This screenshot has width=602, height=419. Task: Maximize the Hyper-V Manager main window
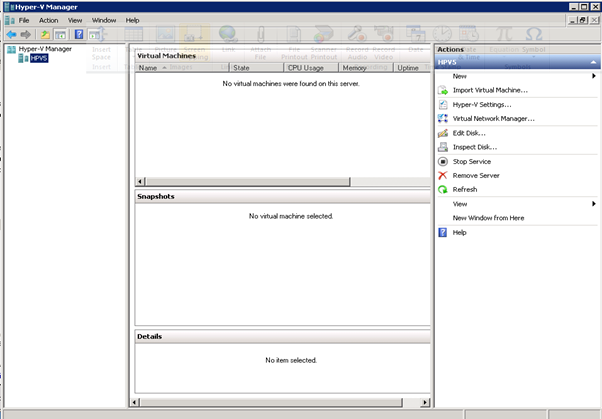click(584, 7)
